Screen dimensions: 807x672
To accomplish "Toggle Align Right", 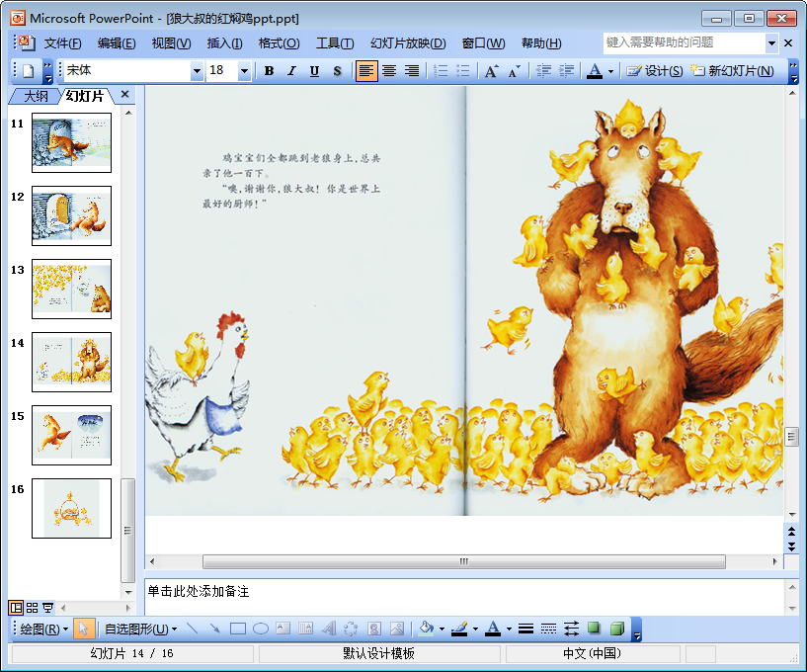I will pyautogui.click(x=412, y=71).
